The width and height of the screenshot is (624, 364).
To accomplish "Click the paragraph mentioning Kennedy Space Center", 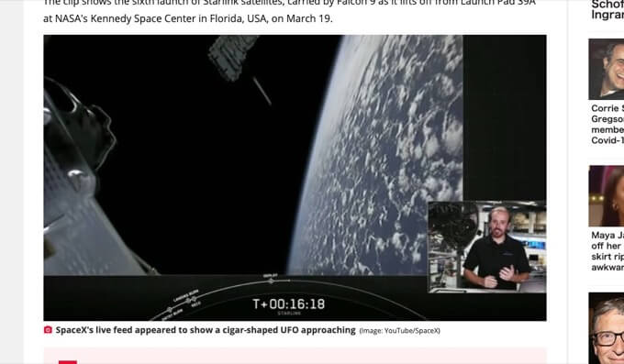I will pos(289,12).
